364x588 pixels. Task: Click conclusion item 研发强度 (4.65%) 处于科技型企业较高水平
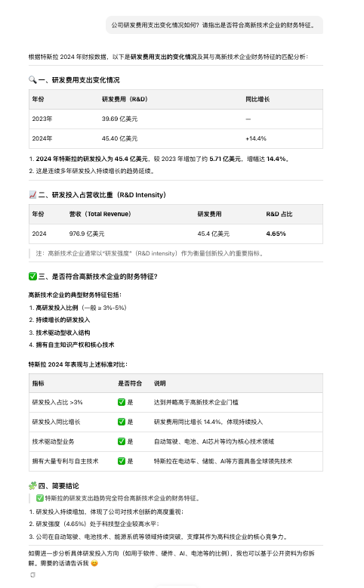pyautogui.click(x=97, y=524)
